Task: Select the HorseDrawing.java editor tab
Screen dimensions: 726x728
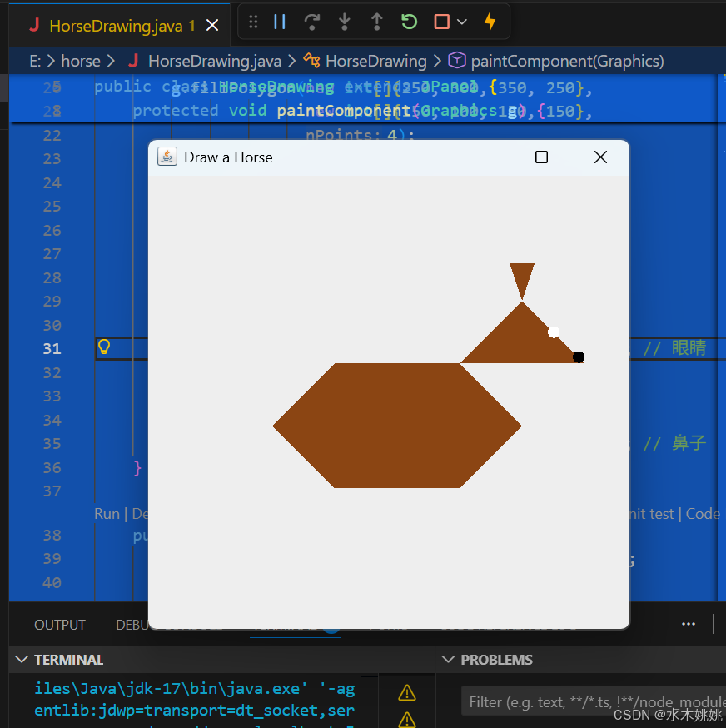Action: point(120,26)
